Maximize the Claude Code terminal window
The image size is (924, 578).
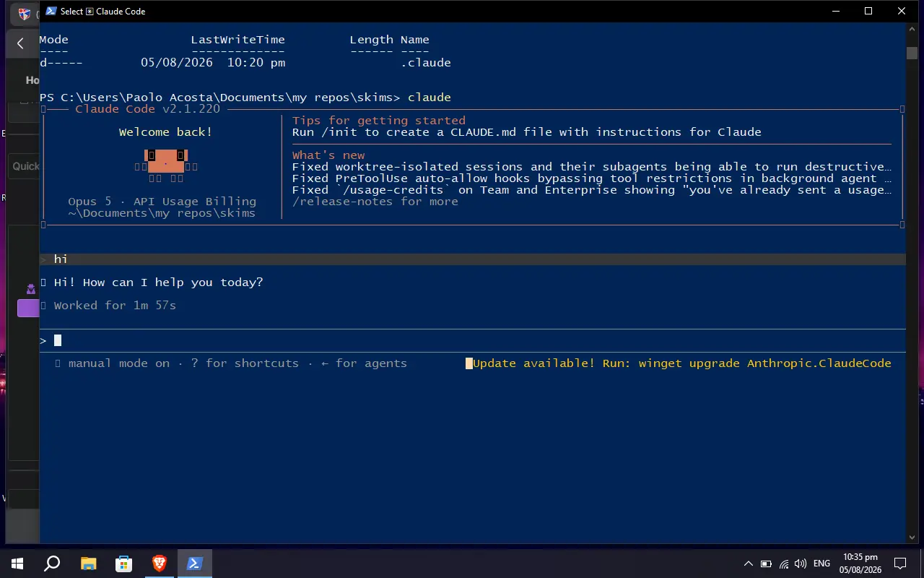[868, 11]
